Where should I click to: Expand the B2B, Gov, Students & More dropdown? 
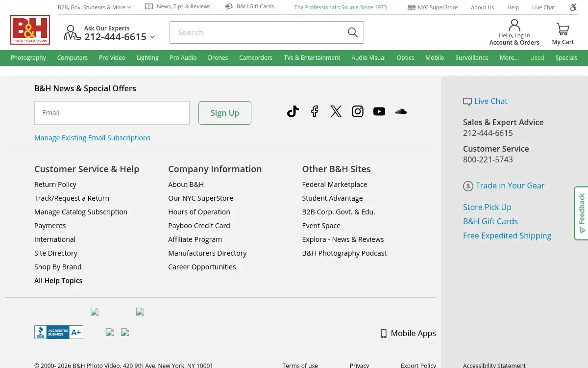coord(94,7)
